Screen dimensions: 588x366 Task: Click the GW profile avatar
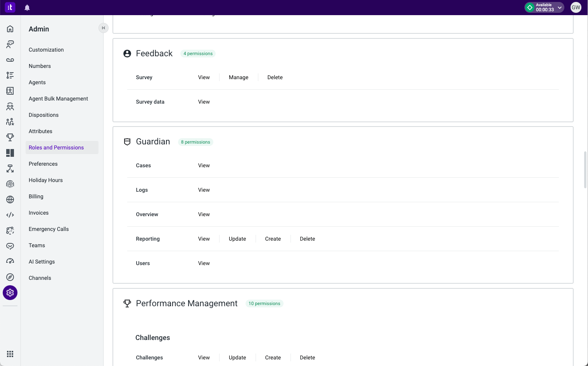(x=576, y=7)
